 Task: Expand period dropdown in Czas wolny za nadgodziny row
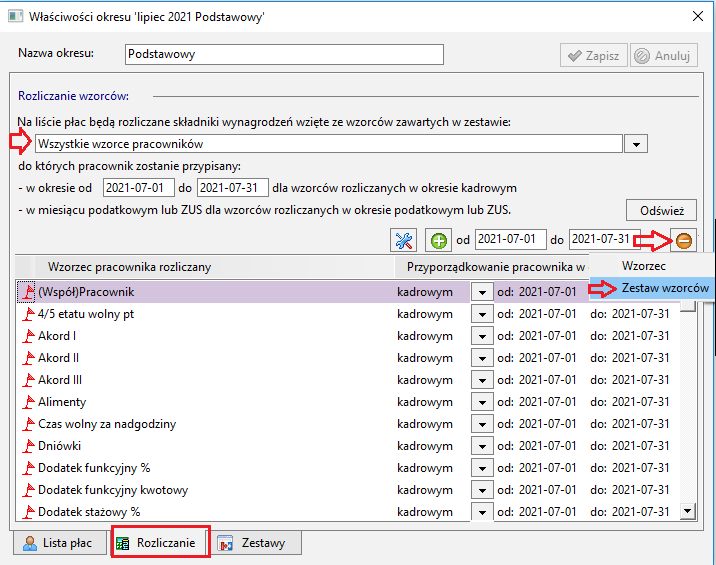(x=482, y=424)
